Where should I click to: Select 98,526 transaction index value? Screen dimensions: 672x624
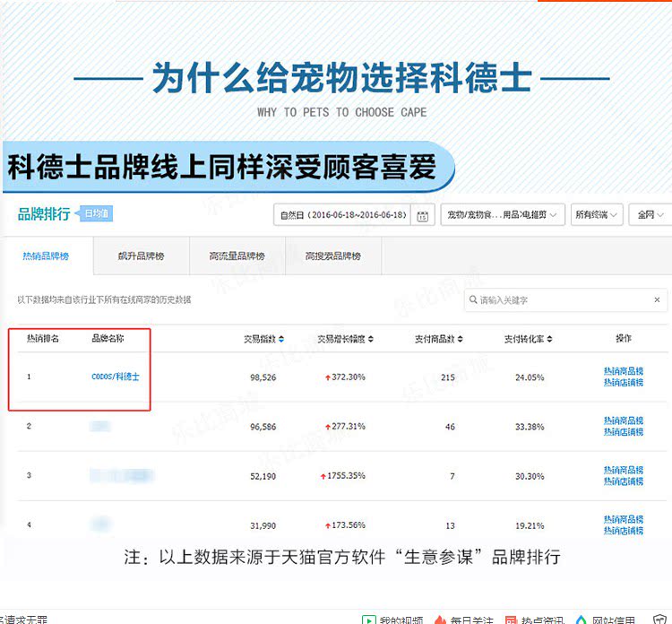coord(263,377)
